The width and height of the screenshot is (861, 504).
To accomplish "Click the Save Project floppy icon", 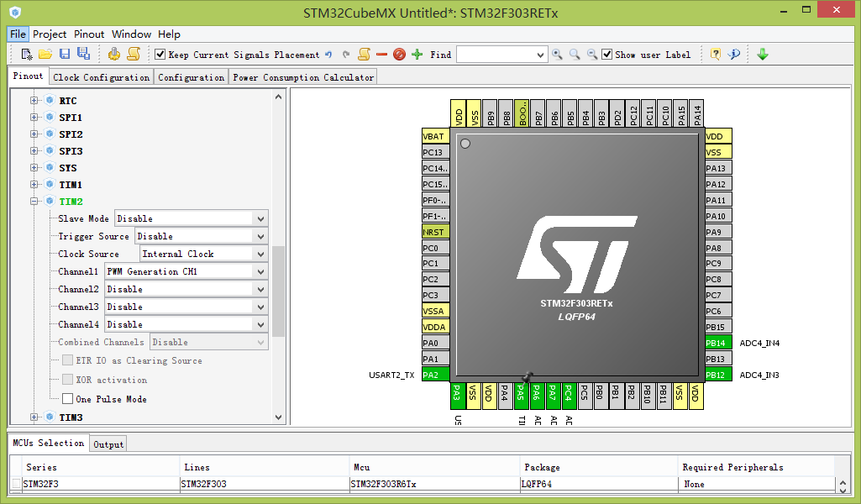I will (x=65, y=54).
